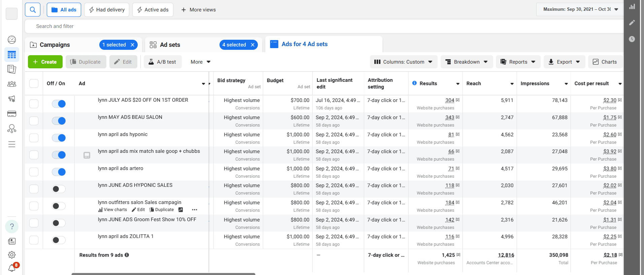Open history clock icon in right rail
The height and width of the screenshot is (275, 644).
click(x=632, y=39)
